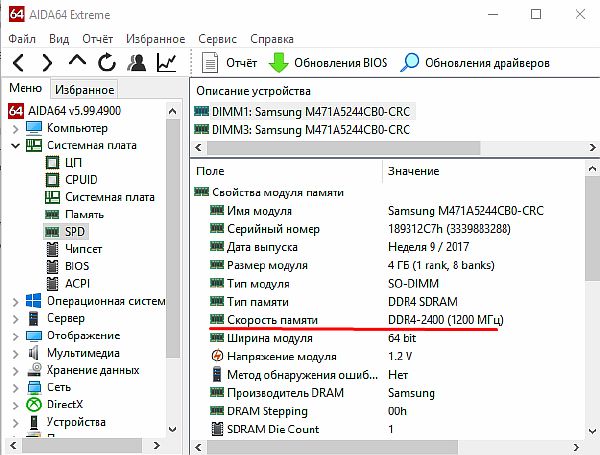Click the Напряжение модуля lightning icon
The height and width of the screenshot is (455, 600).
217,356
